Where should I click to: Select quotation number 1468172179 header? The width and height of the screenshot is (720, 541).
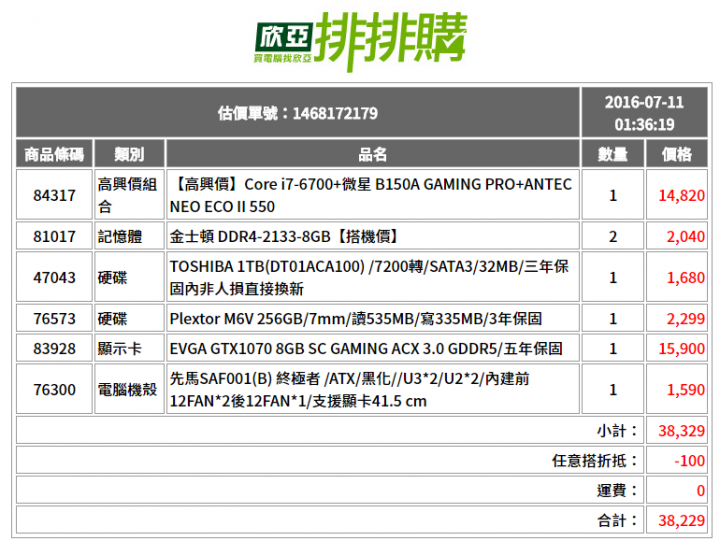[298, 113]
